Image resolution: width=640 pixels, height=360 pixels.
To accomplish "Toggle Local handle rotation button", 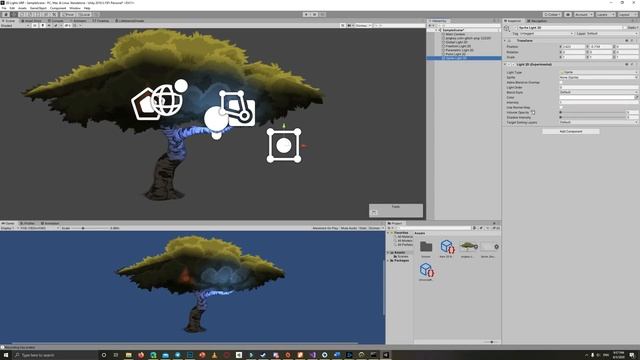I will pyautogui.click(x=84, y=14).
